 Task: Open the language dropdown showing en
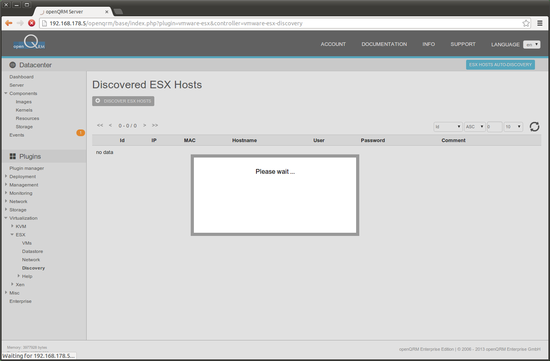(532, 45)
